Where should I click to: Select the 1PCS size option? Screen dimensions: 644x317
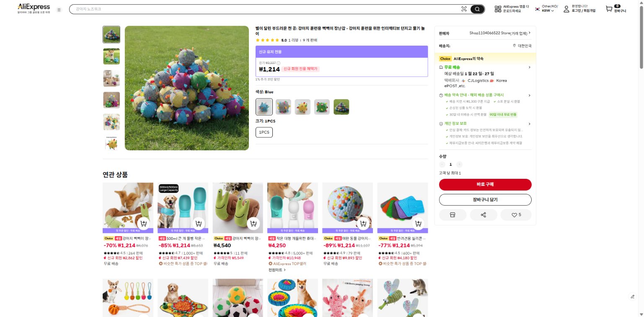[x=264, y=132]
